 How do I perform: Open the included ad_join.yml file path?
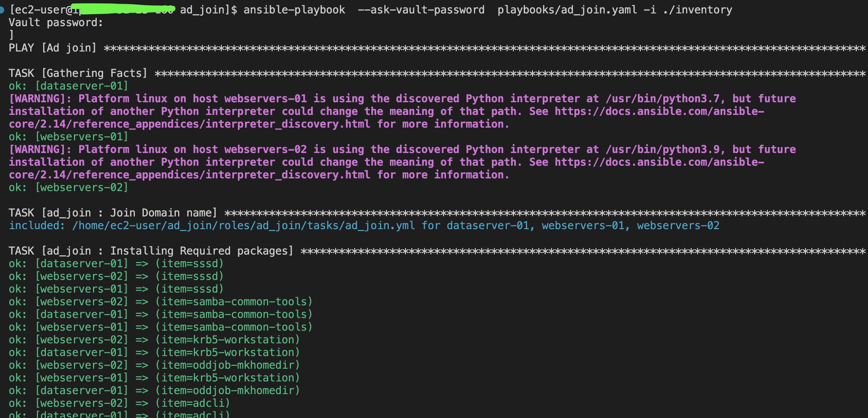[243, 225]
